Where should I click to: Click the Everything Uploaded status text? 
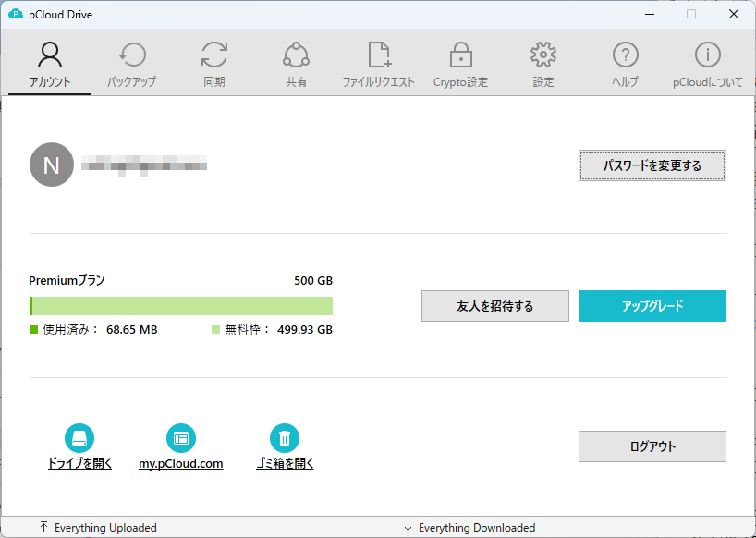click(x=105, y=528)
